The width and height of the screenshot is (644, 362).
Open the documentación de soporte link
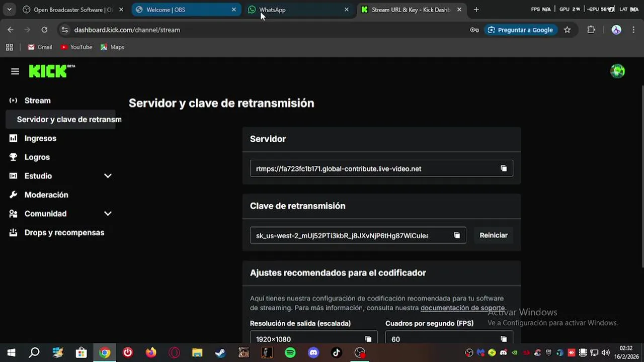pyautogui.click(x=462, y=308)
